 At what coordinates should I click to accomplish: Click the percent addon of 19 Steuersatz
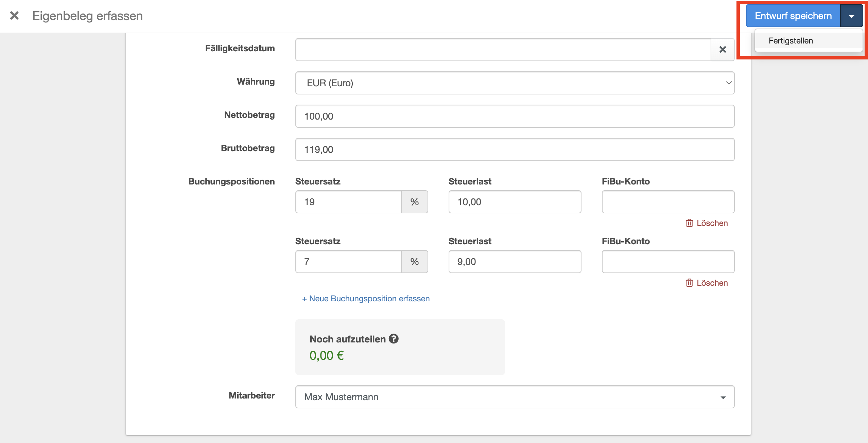point(414,202)
